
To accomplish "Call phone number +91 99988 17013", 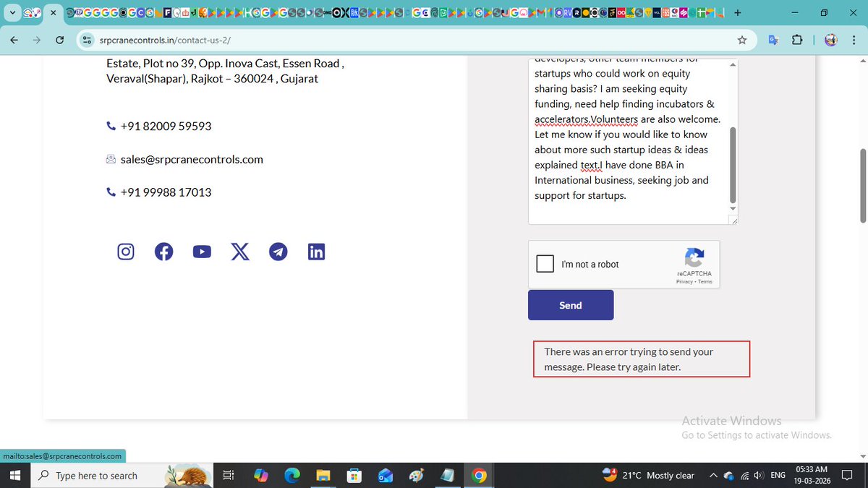I will (166, 192).
